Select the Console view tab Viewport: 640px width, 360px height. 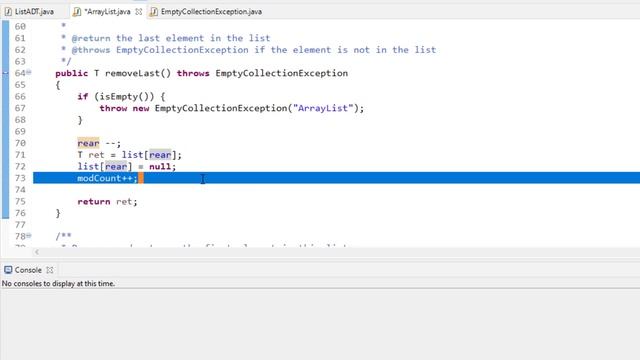pos(28,270)
